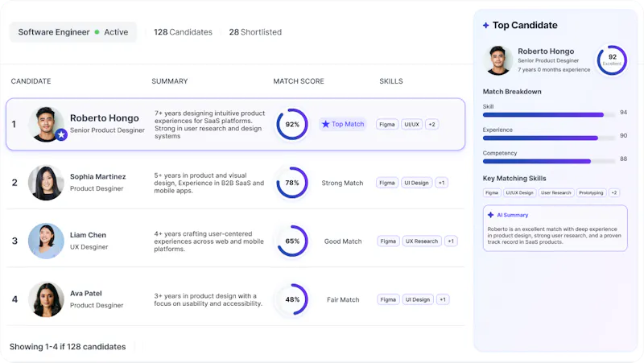Expand the +1 skills tag for Sophia Martinez
The image size is (644, 363).
tap(441, 183)
